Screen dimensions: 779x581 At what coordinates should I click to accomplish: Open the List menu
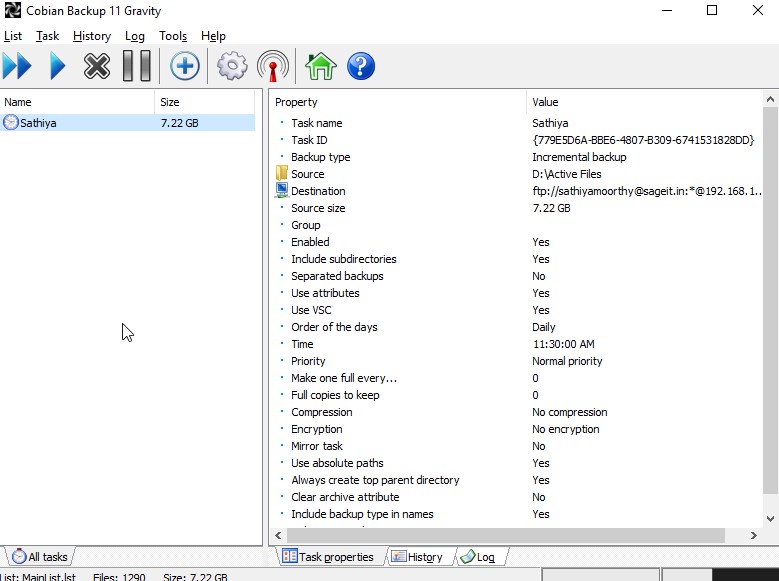click(x=13, y=36)
